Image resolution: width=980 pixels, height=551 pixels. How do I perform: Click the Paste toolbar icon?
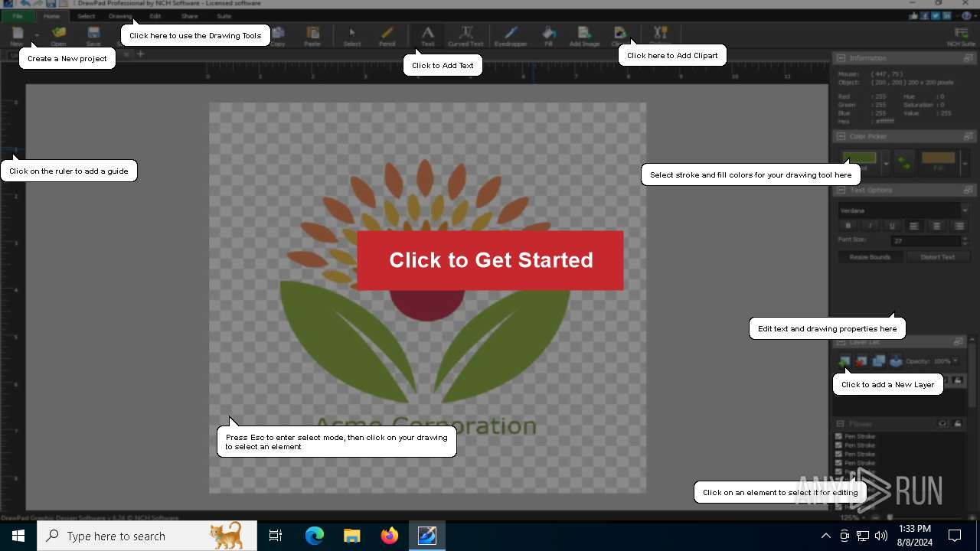tap(312, 35)
